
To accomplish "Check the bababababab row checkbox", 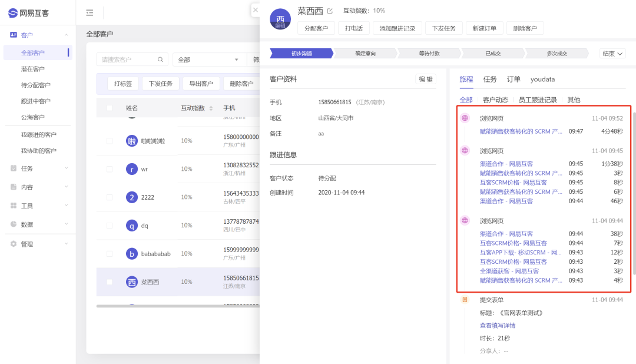I will pyautogui.click(x=110, y=254).
